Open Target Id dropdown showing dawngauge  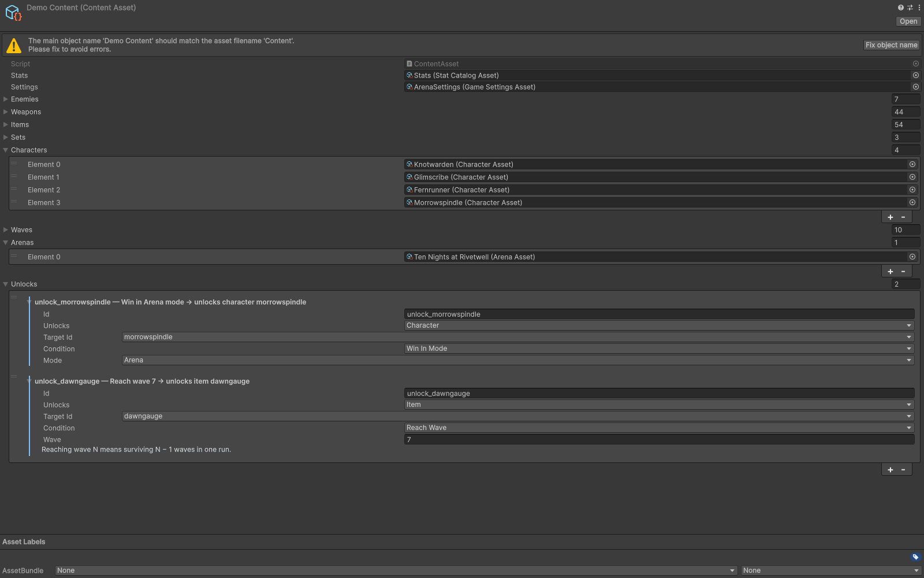coord(518,416)
